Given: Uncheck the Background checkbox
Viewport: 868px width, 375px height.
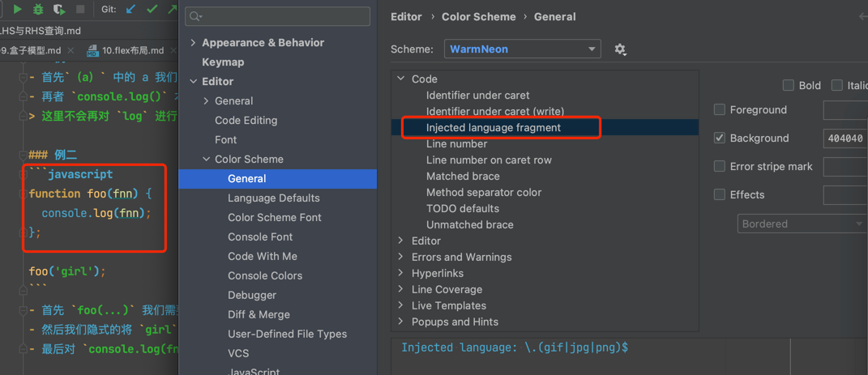Looking at the screenshot, I should tap(720, 138).
